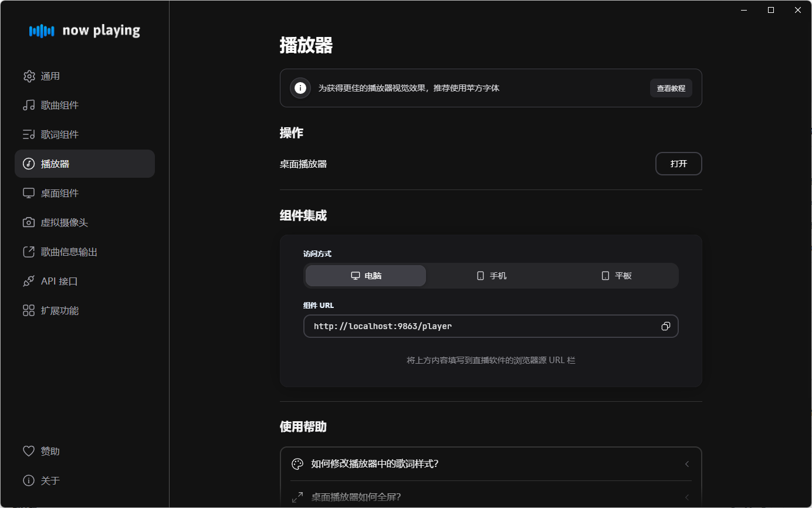812x508 pixels.
Task: Click the plug icon for API 接口
Action: (x=29, y=282)
